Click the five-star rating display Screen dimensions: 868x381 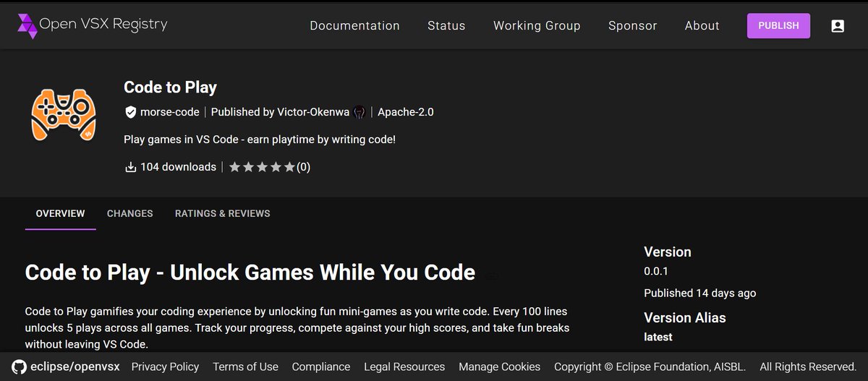[x=262, y=167]
